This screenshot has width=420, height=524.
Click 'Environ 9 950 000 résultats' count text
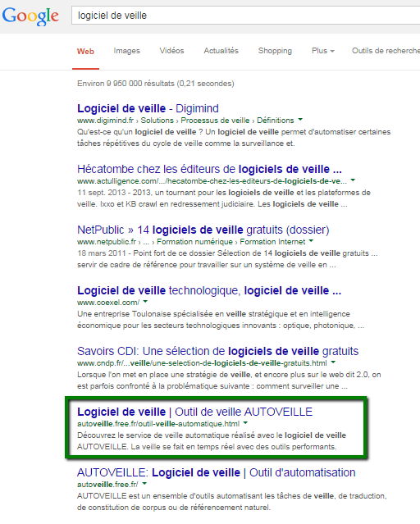point(156,84)
